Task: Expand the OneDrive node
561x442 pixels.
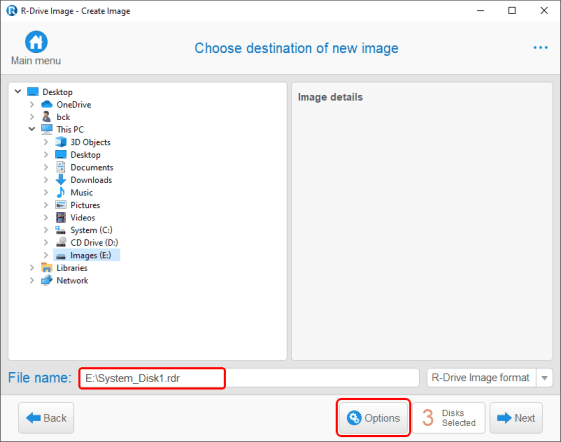Action: click(32, 105)
